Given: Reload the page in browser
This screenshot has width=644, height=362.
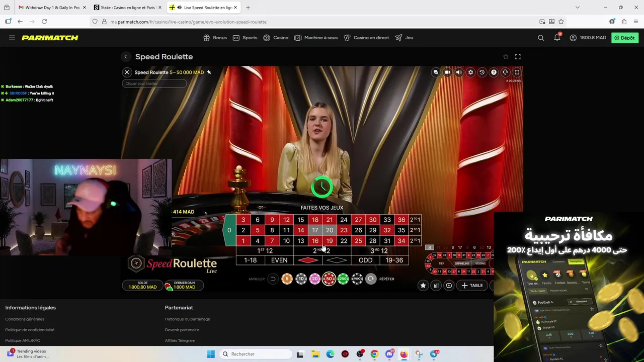Looking at the screenshot, I should click(x=44, y=22).
